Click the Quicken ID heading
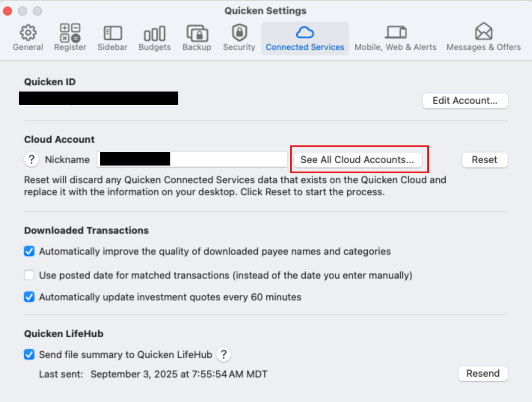The height and width of the screenshot is (402, 532). (50, 82)
